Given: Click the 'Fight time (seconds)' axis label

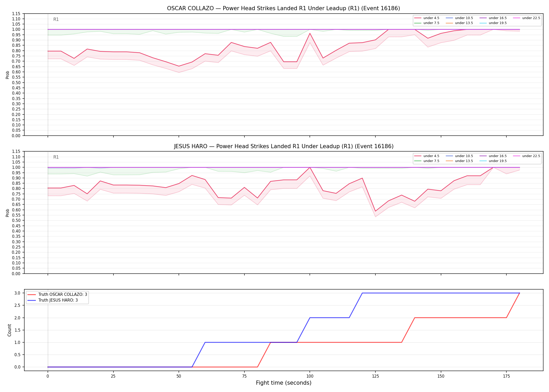Looking at the screenshot, I should pyautogui.click(x=284, y=383).
